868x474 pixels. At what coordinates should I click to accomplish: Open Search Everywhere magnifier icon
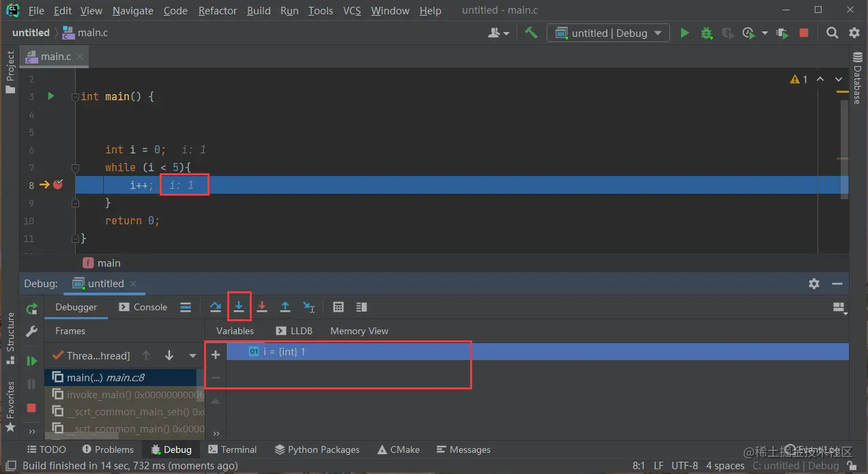pyautogui.click(x=832, y=33)
